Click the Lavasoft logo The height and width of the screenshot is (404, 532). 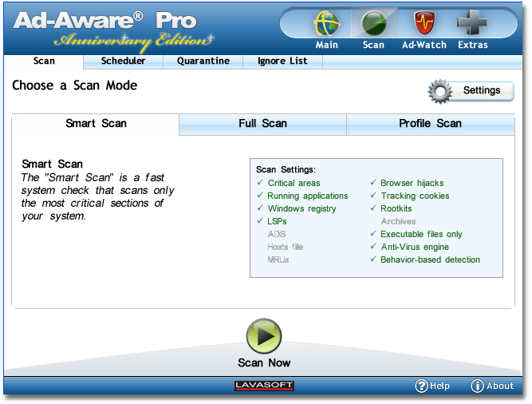[x=264, y=386]
